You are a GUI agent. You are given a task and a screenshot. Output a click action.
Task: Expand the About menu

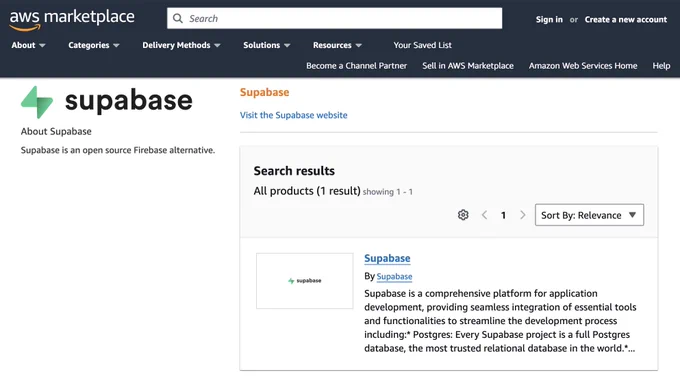[x=28, y=45]
